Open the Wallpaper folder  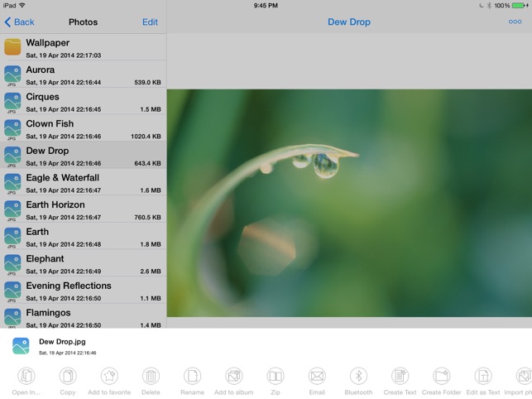click(x=83, y=48)
